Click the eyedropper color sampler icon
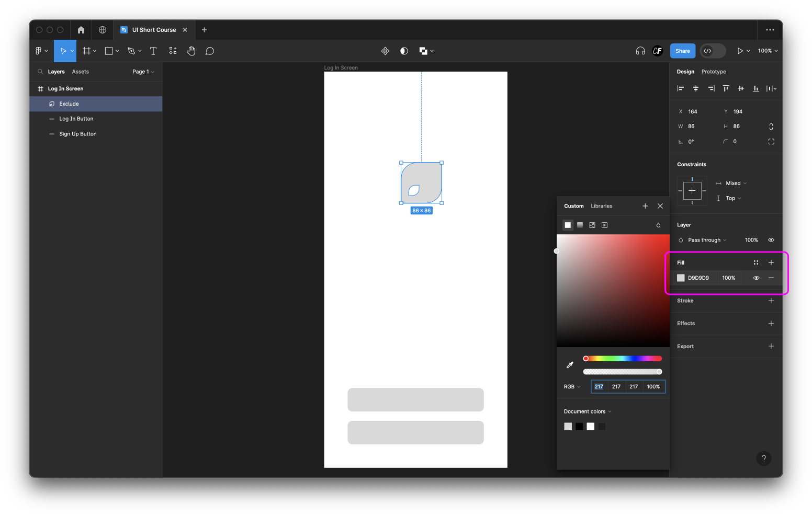Viewport: 812px width, 516px height. coord(570,365)
